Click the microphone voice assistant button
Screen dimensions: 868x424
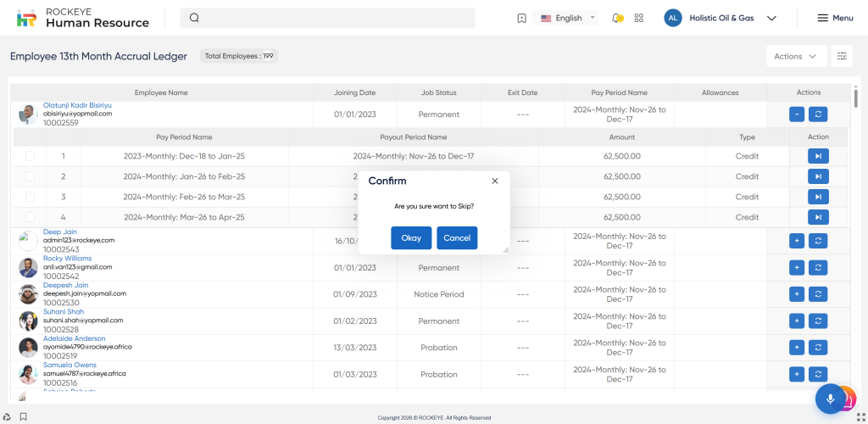tap(831, 399)
